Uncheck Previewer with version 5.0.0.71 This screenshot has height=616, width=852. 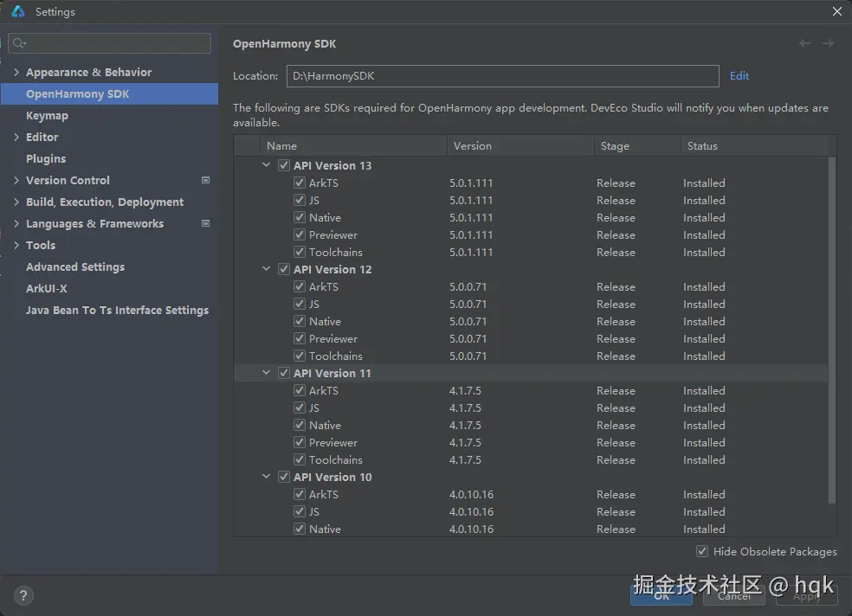click(x=300, y=338)
